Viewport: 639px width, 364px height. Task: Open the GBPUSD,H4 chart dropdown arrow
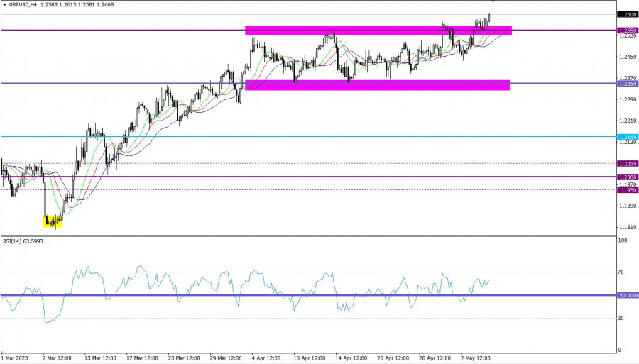click(5, 4)
